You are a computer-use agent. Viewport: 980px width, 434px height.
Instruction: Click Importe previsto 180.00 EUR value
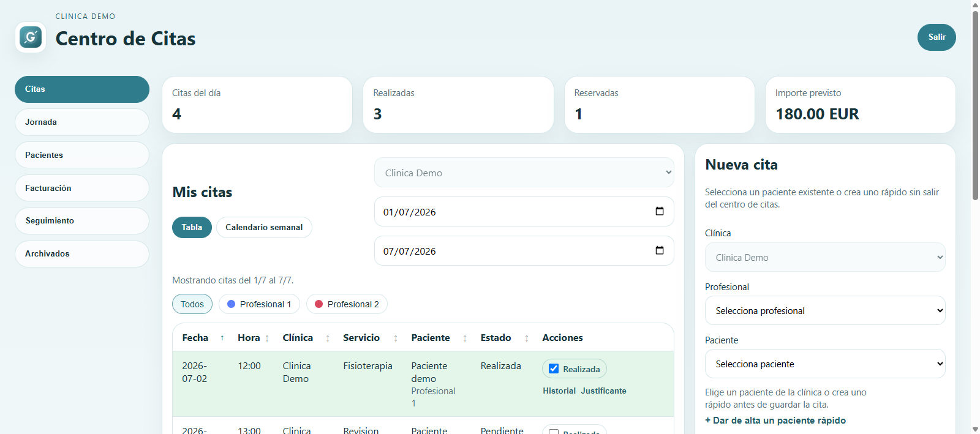click(817, 114)
